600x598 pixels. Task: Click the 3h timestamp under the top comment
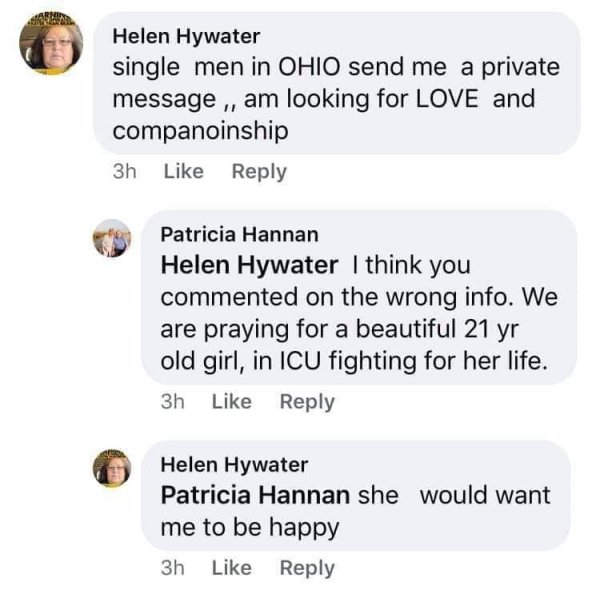125,171
